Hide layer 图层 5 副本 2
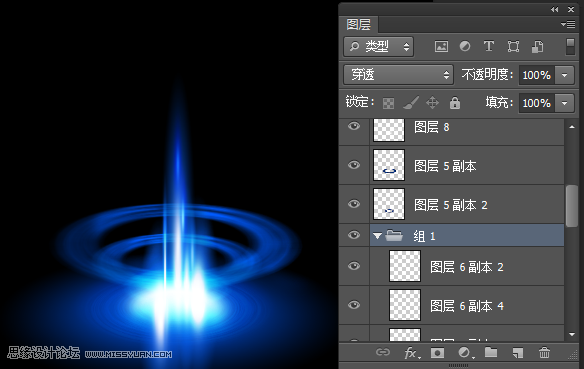The height and width of the screenshot is (369, 584). click(x=354, y=204)
